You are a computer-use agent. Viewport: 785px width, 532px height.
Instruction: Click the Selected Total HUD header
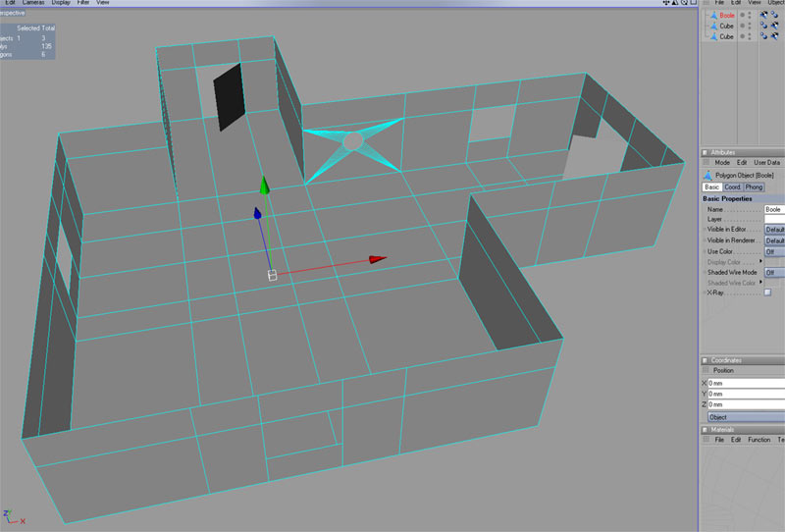36,28
